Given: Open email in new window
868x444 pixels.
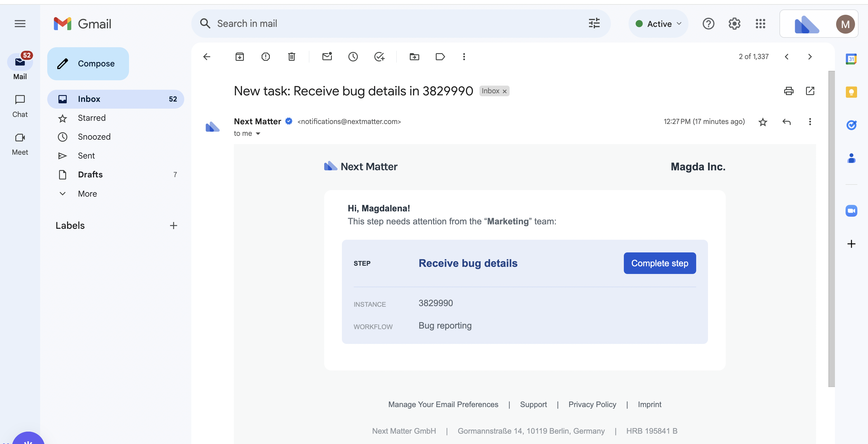Looking at the screenshot, I should (810, 91).
